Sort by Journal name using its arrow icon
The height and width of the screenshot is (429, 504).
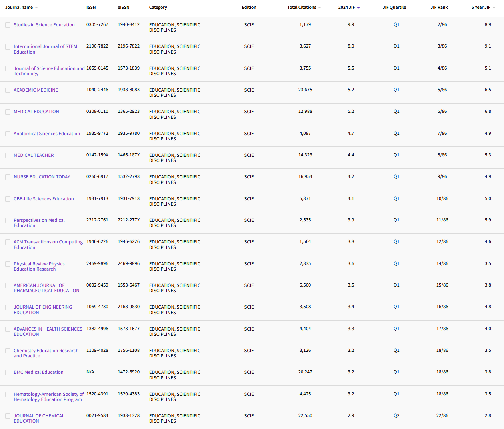pos(36,7)
